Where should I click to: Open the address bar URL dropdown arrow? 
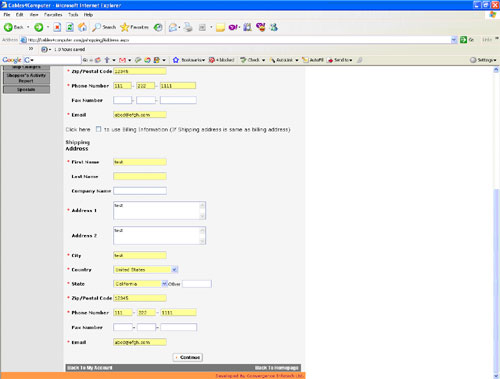point(454,40)
